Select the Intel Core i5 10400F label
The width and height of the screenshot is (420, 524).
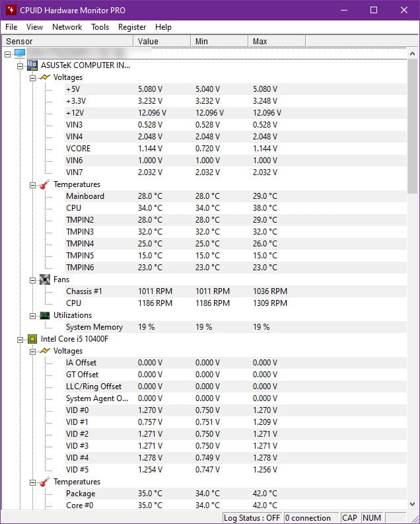75,339
